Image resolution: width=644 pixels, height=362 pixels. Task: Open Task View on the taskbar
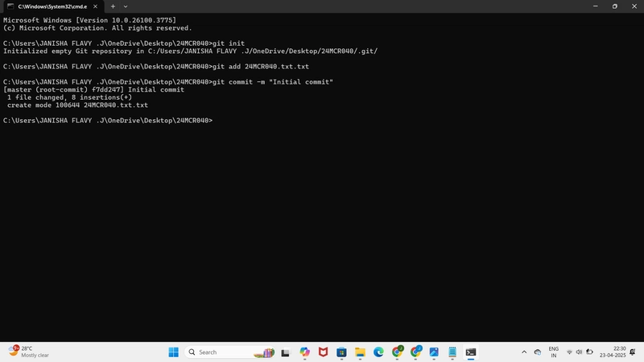[x=286, y=352]
